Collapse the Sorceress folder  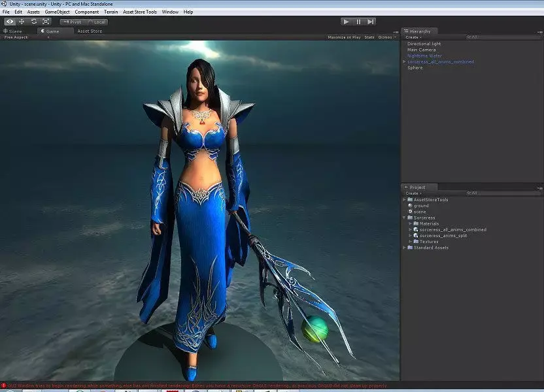pyautogui.click(x=404, y=218)
